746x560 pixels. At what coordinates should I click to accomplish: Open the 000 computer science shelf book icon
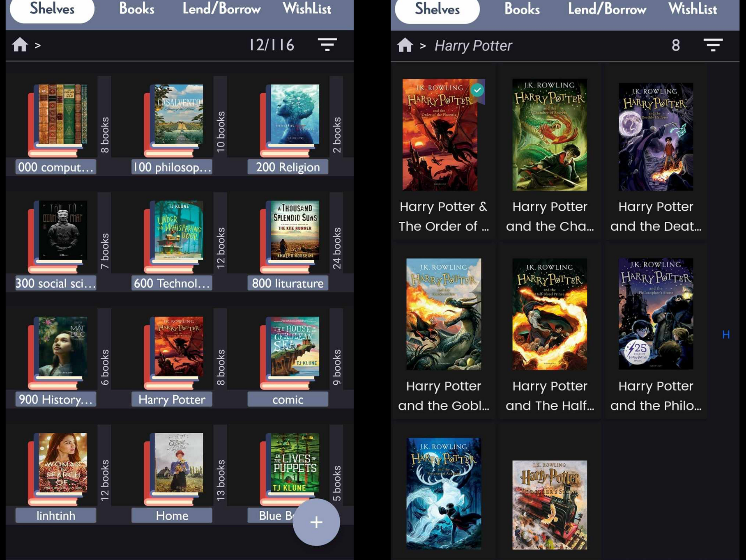[58, 119]
